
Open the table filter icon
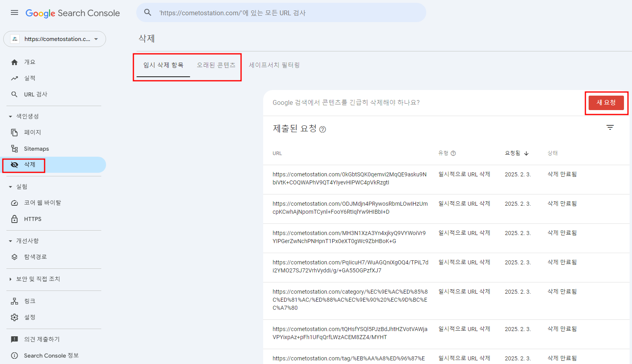point(610,127)
